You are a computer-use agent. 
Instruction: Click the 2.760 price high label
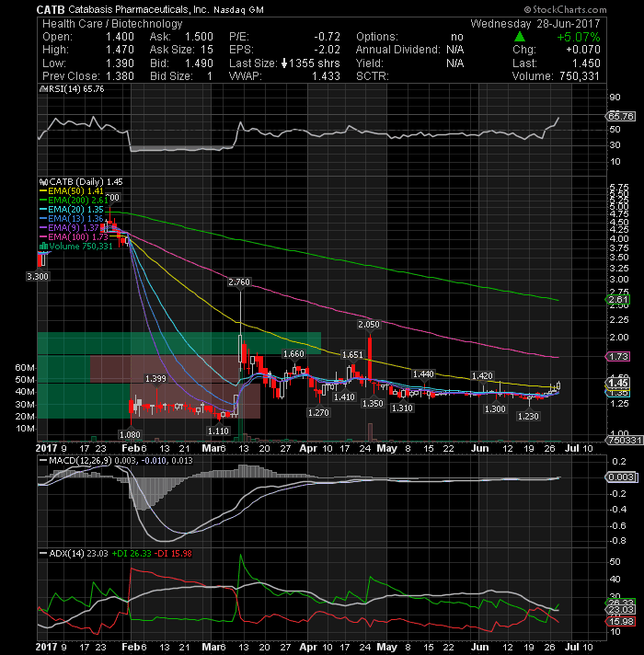pyautogui.click(x=239, y=282)
